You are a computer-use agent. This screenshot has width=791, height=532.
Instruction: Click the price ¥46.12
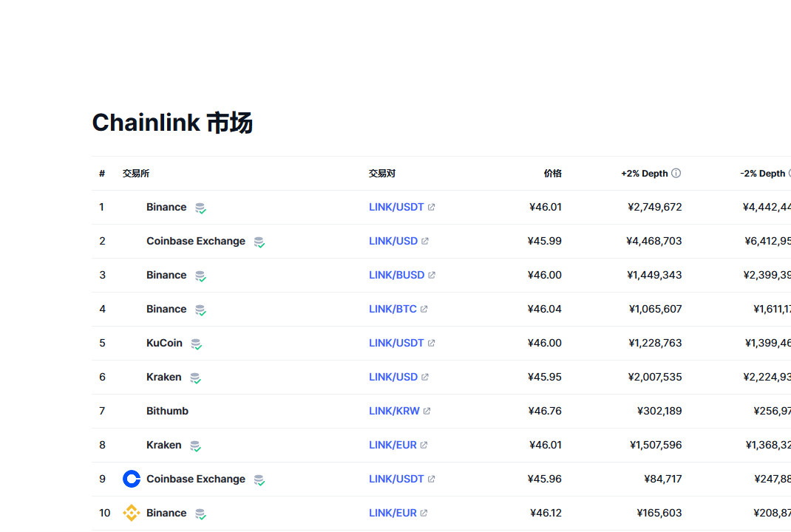tap(546, 513)
